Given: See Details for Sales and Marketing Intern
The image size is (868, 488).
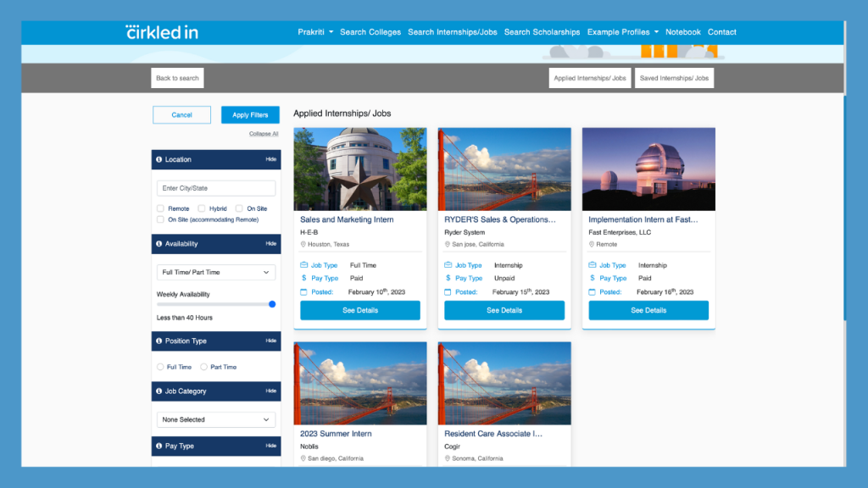Looking at the screenshot, I should [360, 310].
